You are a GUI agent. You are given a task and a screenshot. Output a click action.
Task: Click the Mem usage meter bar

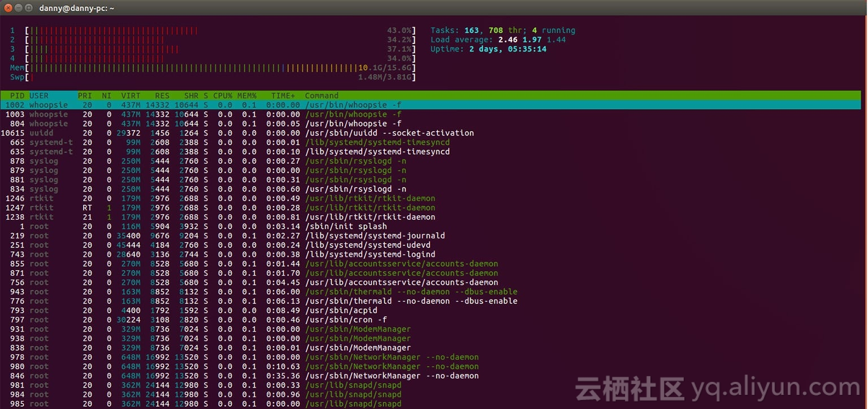coord(220,68)
